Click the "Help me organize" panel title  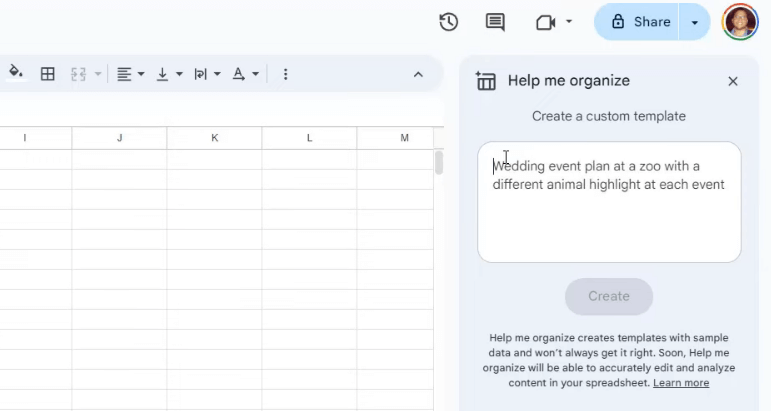[x=569, y=81]
